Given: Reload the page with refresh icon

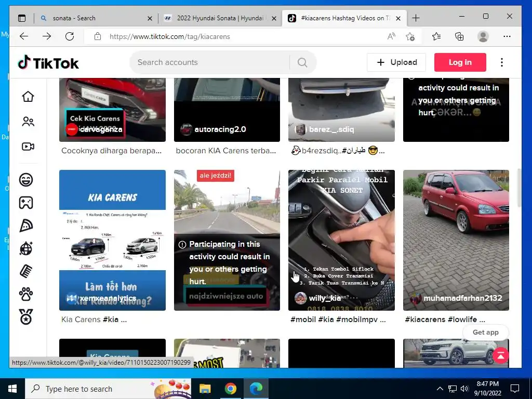Looking at the screenshot, I should click(x=70, y=36).
